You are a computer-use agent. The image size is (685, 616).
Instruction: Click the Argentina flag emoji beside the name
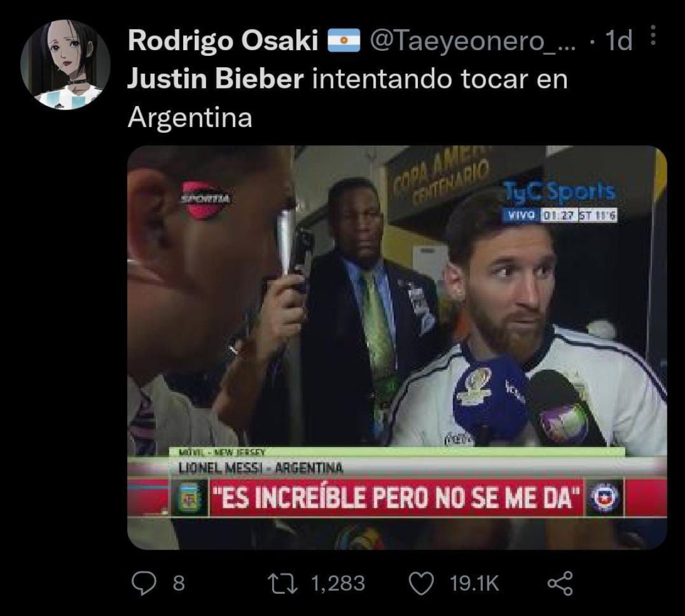pyautogui.click(x=343, y=40)
